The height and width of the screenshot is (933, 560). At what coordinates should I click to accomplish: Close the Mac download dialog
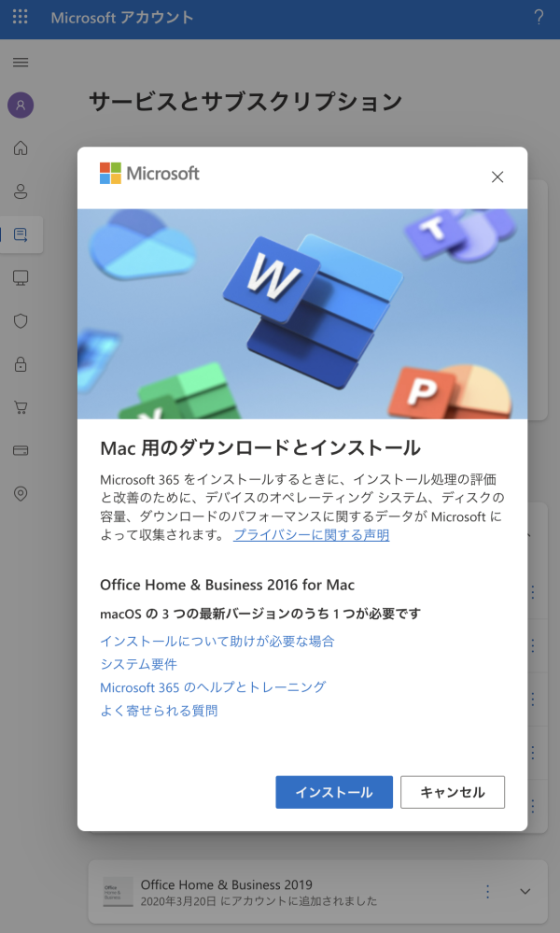click(497, 177)
